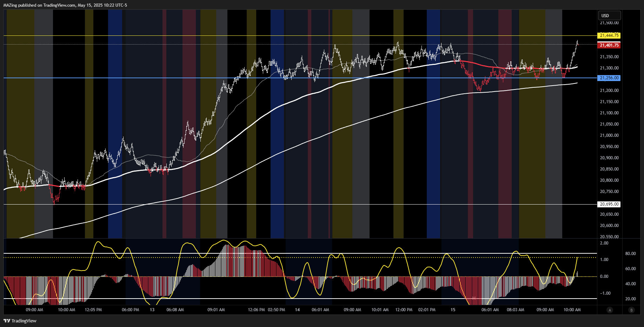Click the 09:01 AM time axis label
The width and height of the screenshot is (644, 327).
pos(216,310)
